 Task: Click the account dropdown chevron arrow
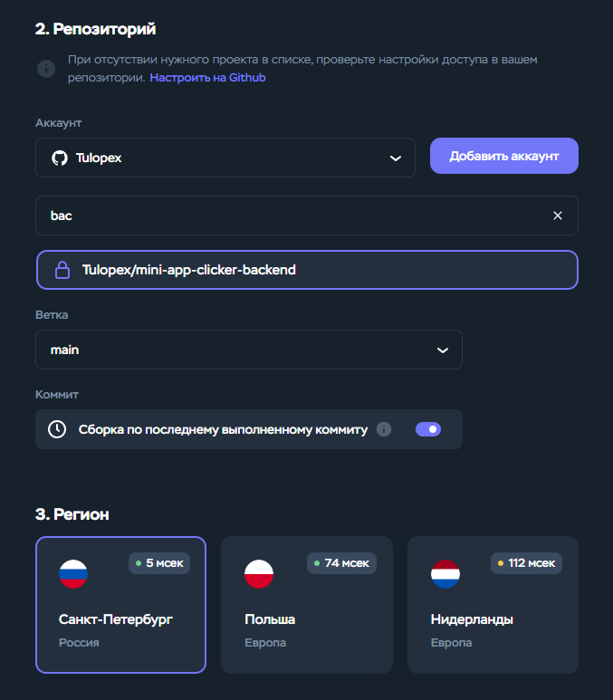coord(395,158)
